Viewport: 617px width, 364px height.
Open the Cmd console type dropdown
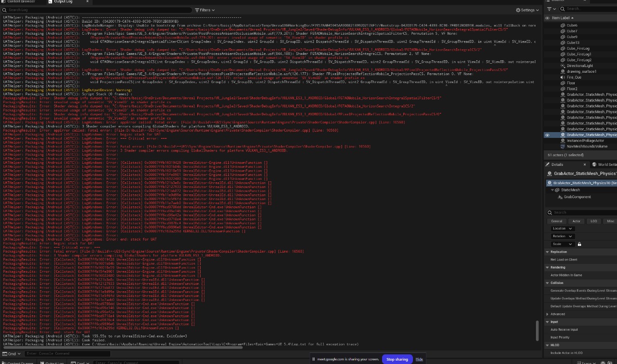[x=12, y=353]
